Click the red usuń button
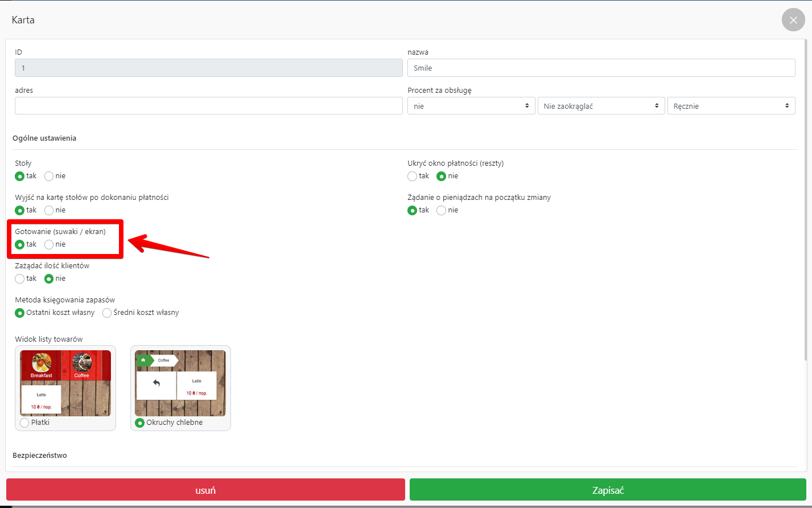Viewport: 812px width, 508px height. 205,490
